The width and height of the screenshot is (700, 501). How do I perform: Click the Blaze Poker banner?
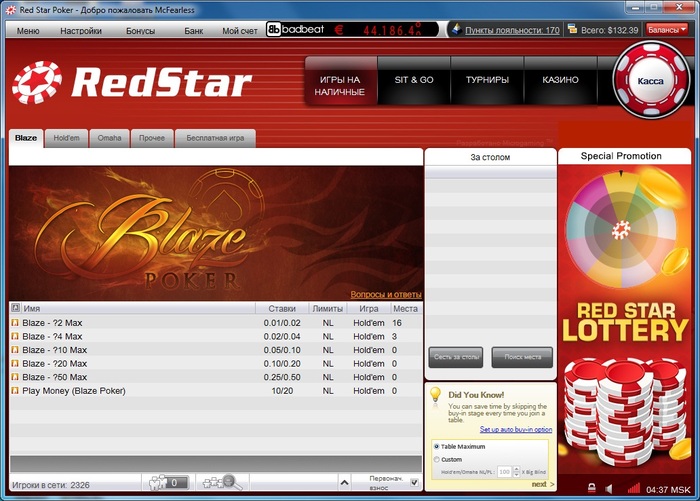click(x=216, y=233)
